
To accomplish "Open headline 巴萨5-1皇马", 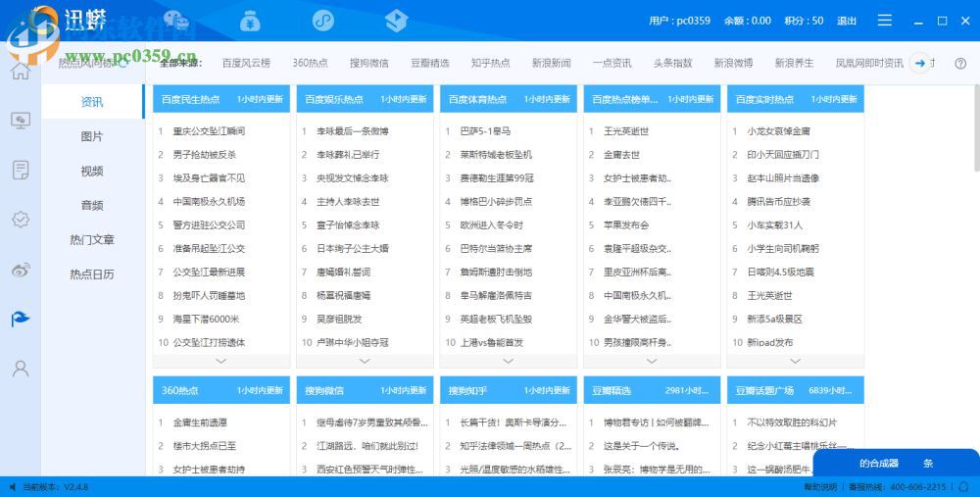I will click(485, 131).
